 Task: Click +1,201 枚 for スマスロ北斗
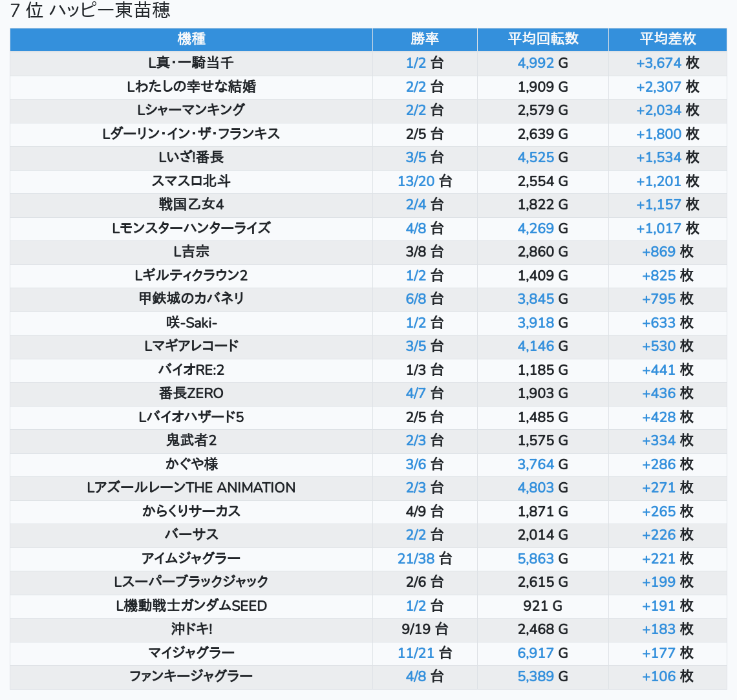(x=667, y=181)
